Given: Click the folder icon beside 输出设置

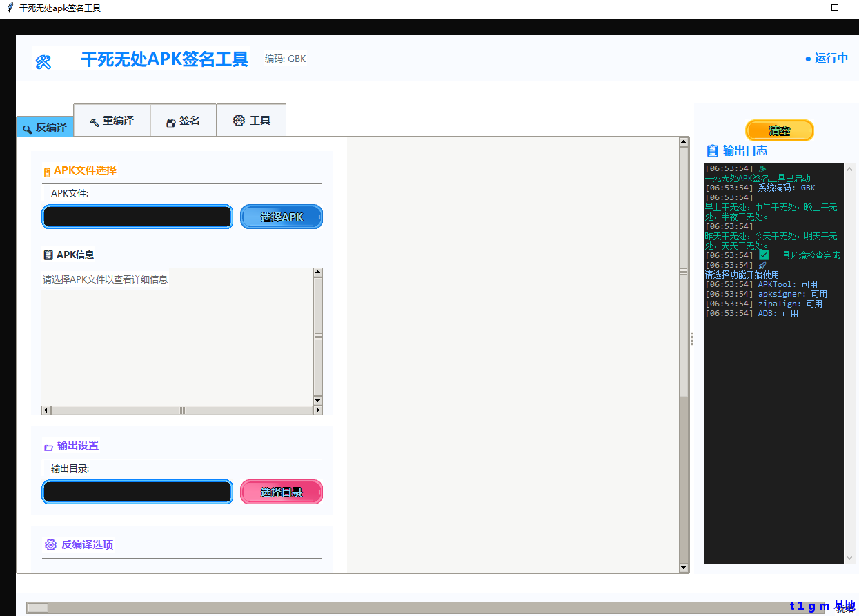Looking at the screenshot, I should [x=48, y=447].
